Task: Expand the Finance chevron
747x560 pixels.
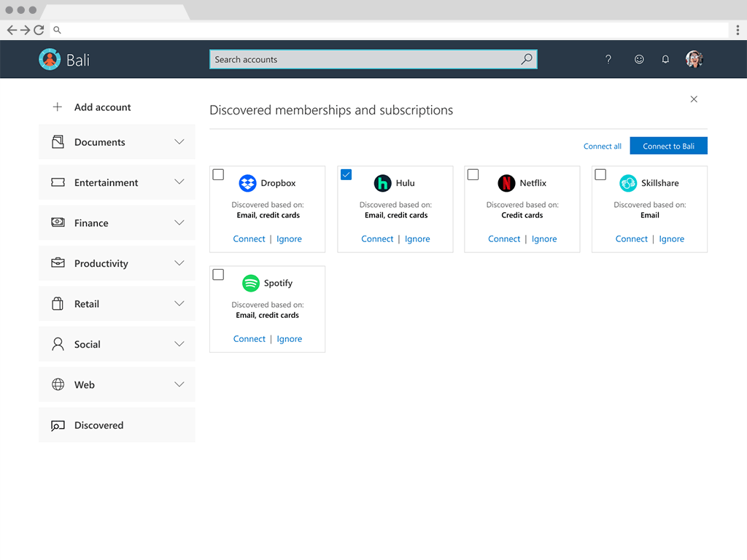Action: coord(179,222)
